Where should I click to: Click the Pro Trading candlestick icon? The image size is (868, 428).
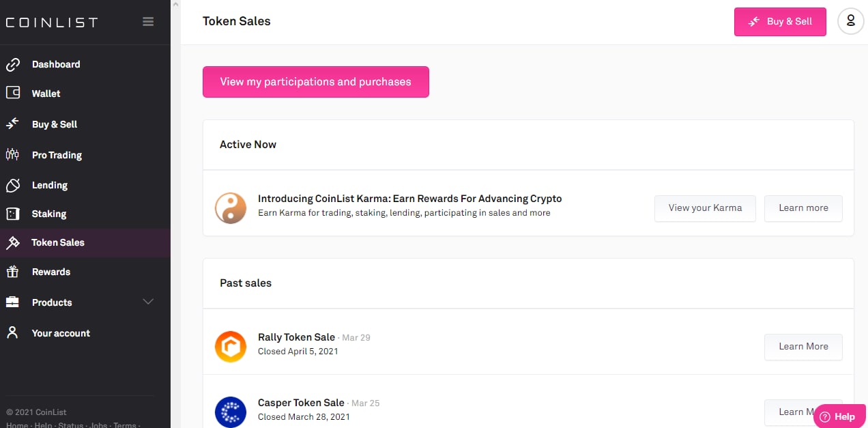[x=12, y=155]
